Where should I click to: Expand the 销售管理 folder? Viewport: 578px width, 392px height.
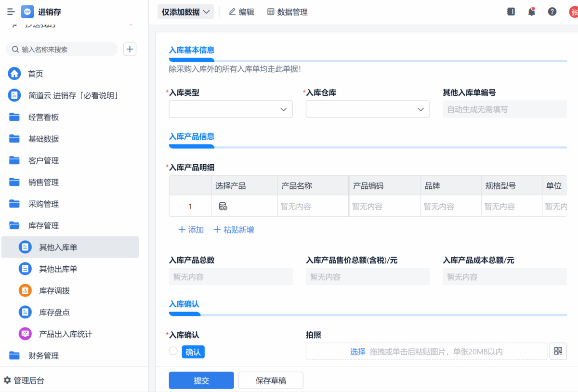43,183
